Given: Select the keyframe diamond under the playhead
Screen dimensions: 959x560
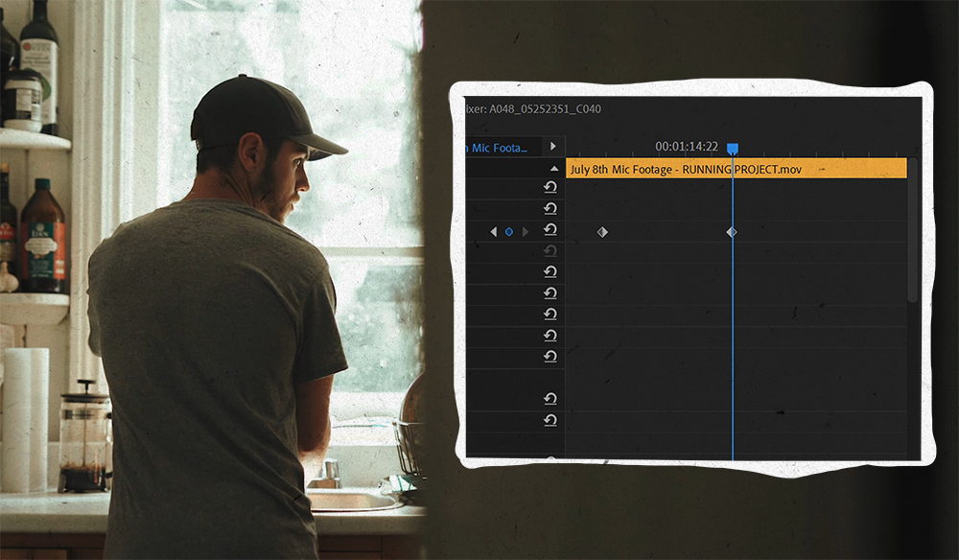Looking at the screenshot, I should (x=732, y=231).
